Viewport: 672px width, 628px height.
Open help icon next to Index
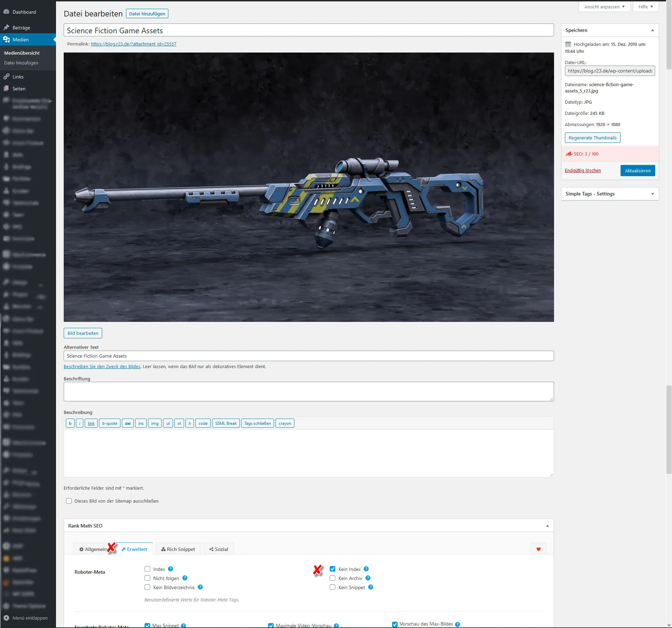pyautogui.click(x=170, y=569)
